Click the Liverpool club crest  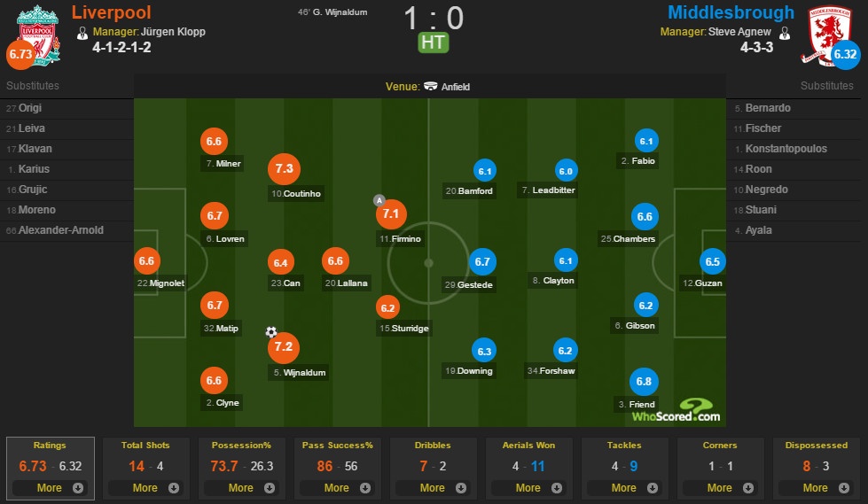coord(38,35)
